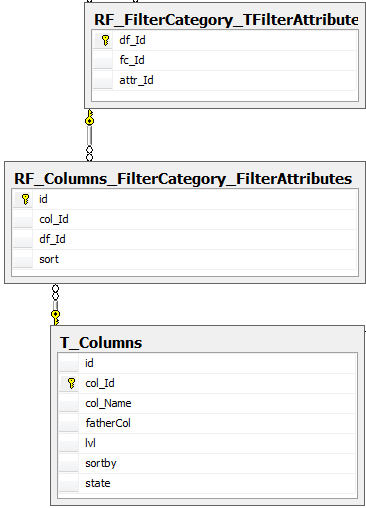This screenshot has height=508, width=366.
Task: Click the attr_Id column row
Action: coord(224,80)
